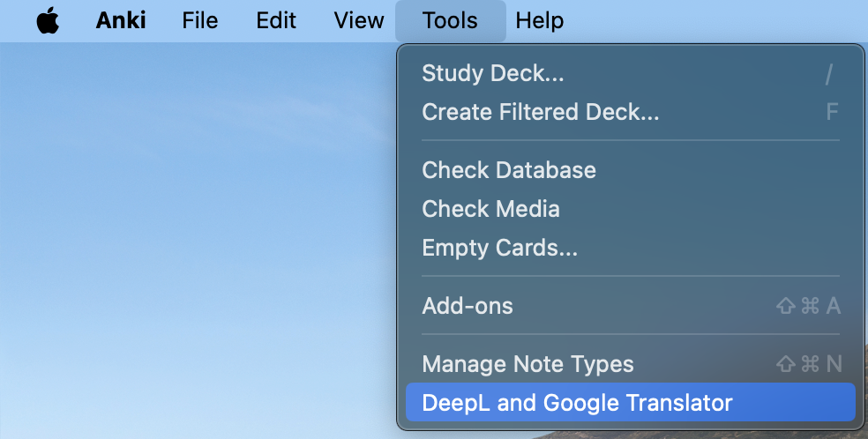Click the Check Media menu item

490,209
